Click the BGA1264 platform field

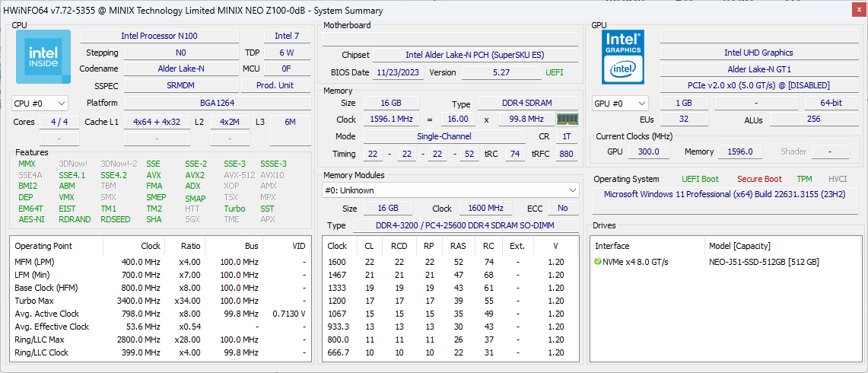217,103
